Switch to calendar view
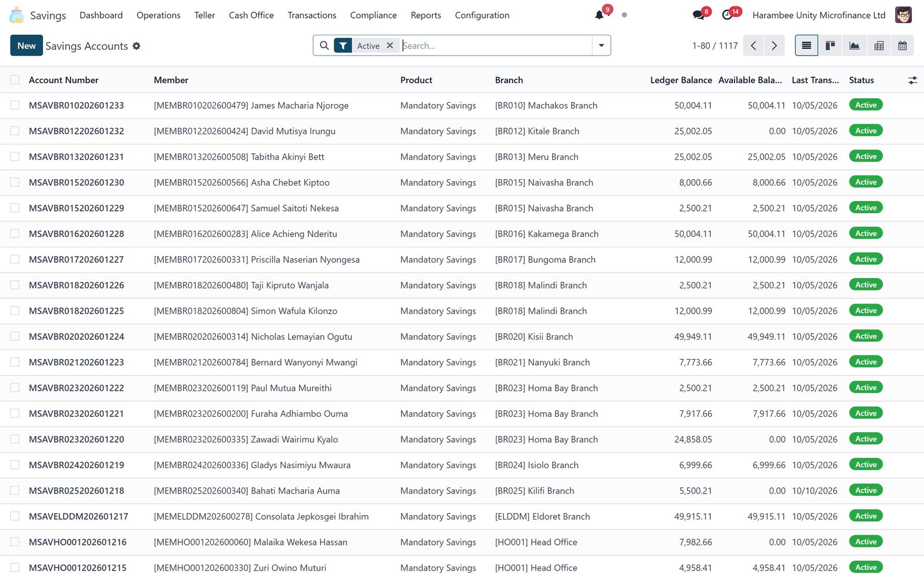Screen dimensions: 924x578 (x=903, y=46)
